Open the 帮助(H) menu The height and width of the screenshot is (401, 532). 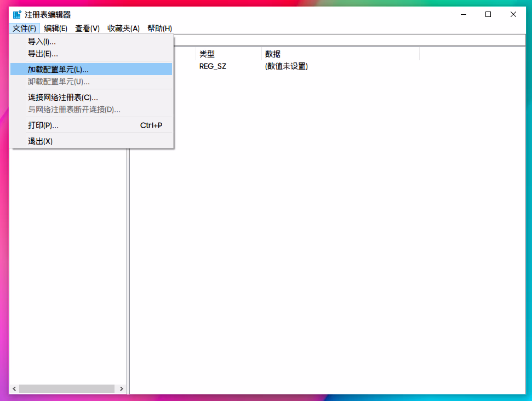(x=159, y=28)
